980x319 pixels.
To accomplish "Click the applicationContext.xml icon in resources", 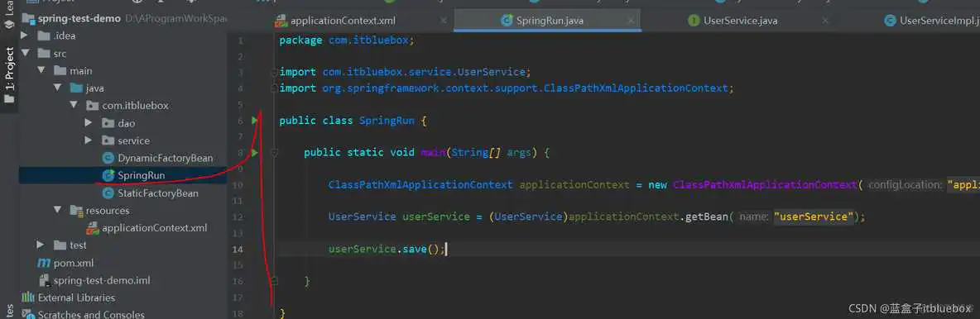I will [x=93, y=228].
